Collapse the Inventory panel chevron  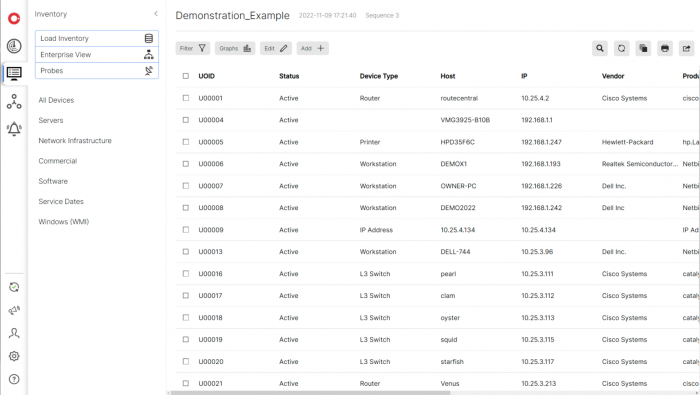point(156,14)
